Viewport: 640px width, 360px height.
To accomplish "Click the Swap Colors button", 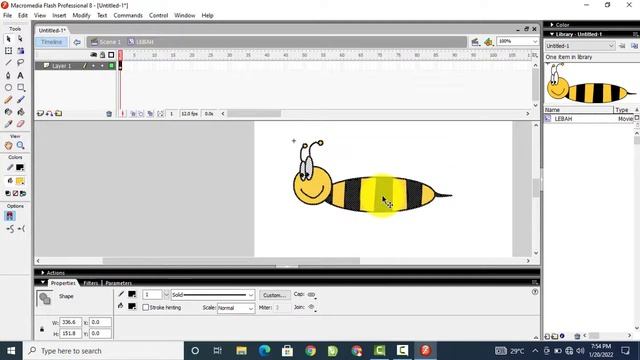I will [23, 193].
